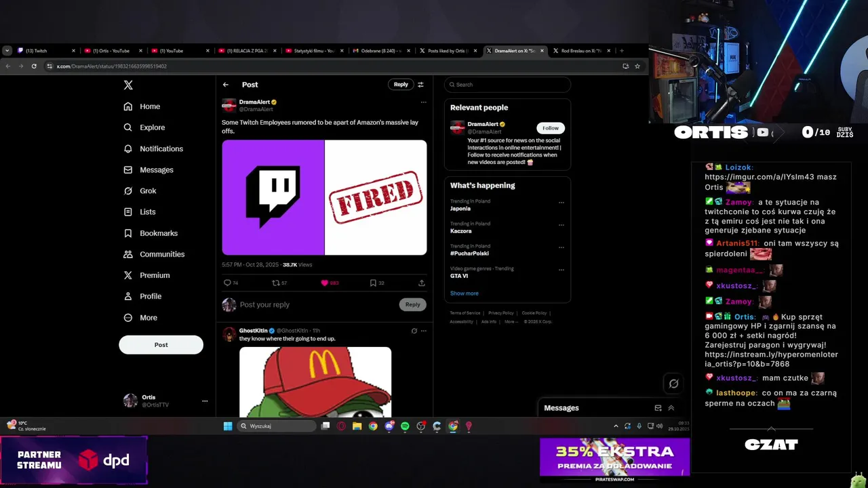Open GTA VI trend options dots
The image size is (868, 488).
pyautogui.click(x=561, y=269)
